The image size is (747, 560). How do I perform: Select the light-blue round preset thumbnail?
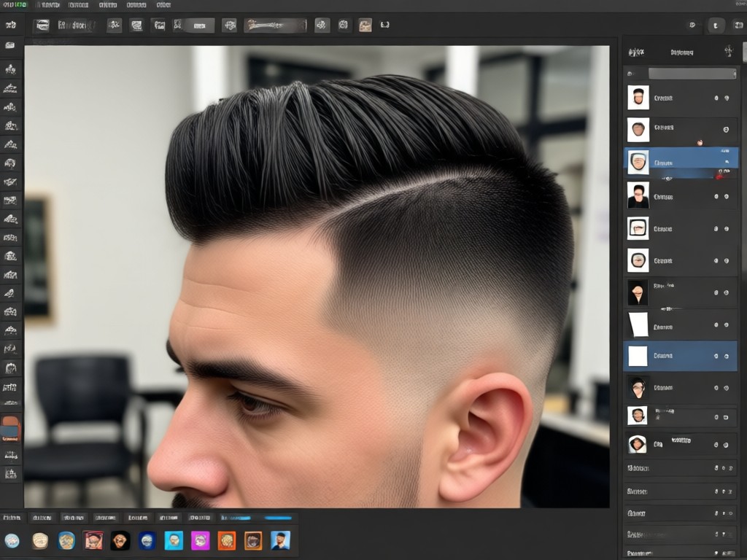12,541
